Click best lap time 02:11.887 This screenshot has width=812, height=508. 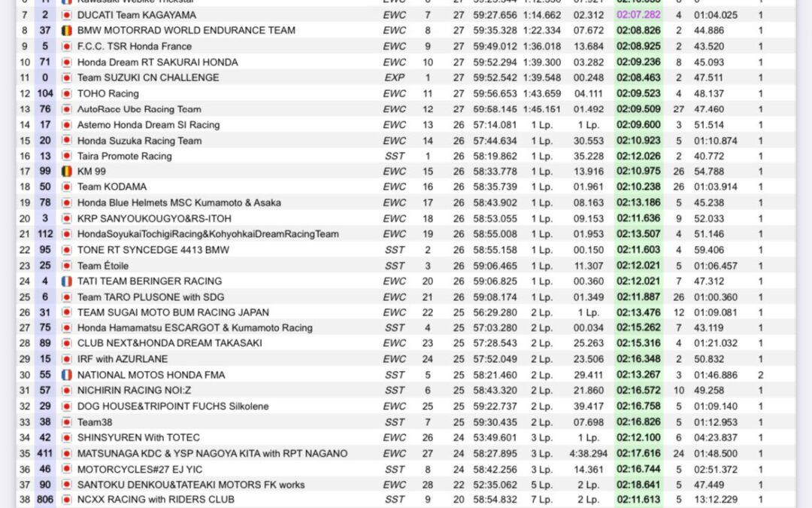click(x=638, y=297)
